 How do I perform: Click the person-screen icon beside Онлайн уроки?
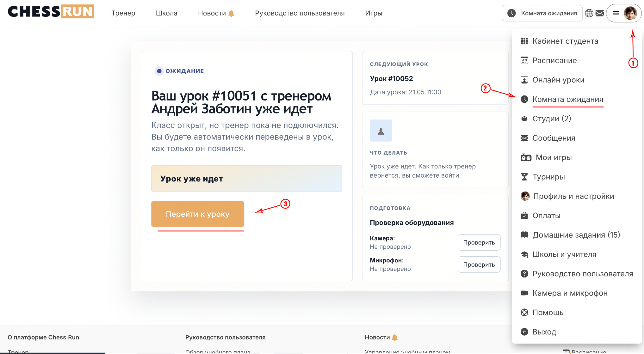tap(524, 80)
